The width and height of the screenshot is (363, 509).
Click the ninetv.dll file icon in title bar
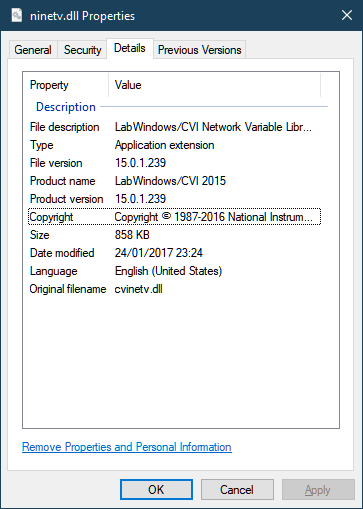point(17,15)
